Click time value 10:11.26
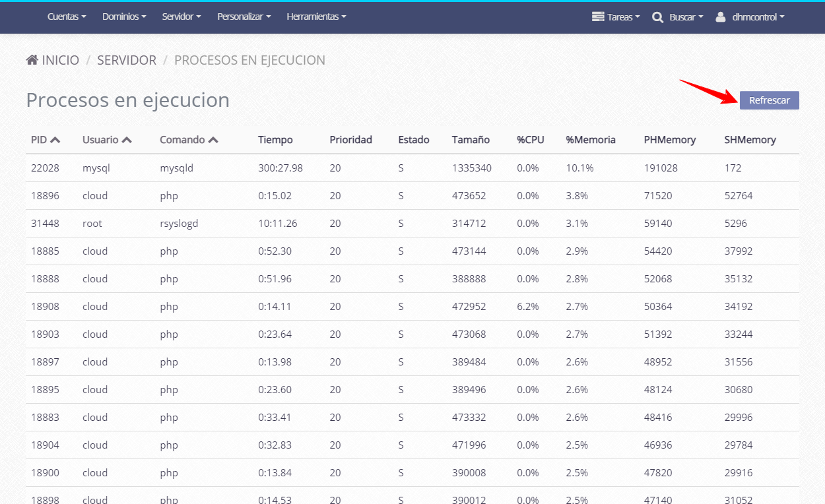Image resolution: width=825 pixels, height=504 pixels. [x=278, y=224]
